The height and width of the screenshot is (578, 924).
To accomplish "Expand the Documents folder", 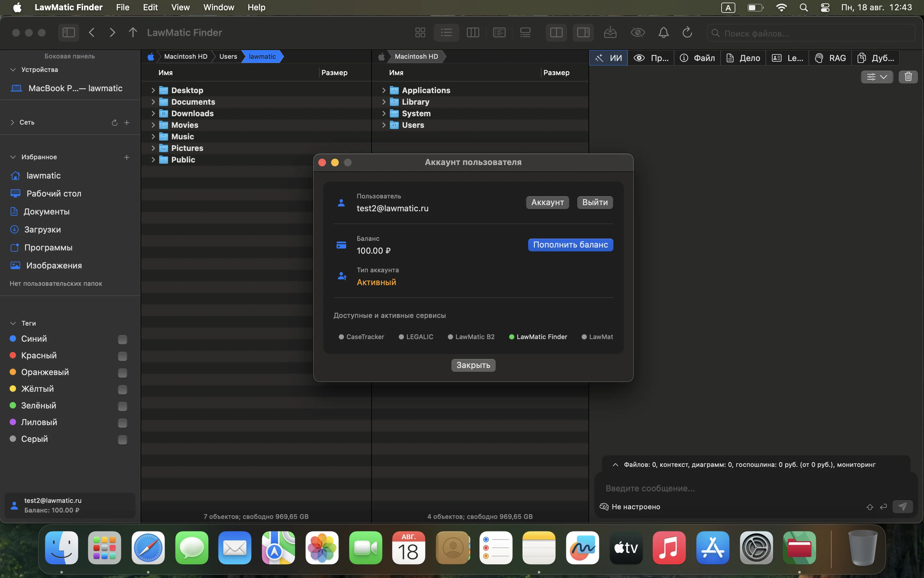I will (x=153, y=102).
